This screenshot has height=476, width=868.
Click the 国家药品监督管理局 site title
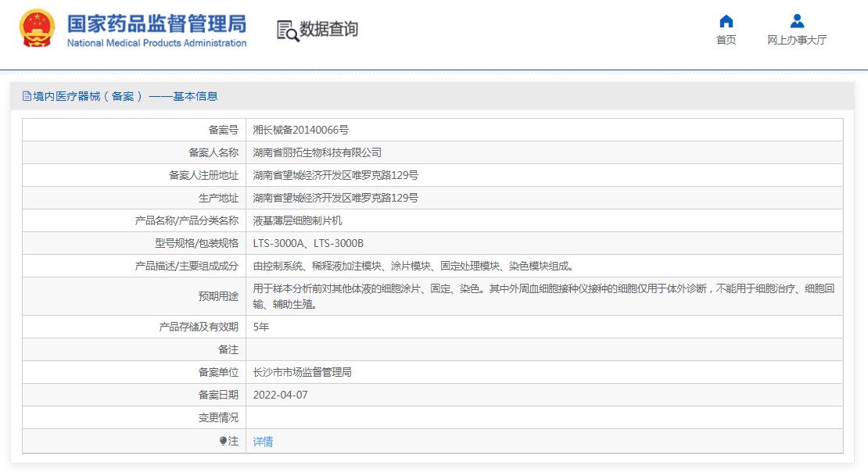click(156, 23)
